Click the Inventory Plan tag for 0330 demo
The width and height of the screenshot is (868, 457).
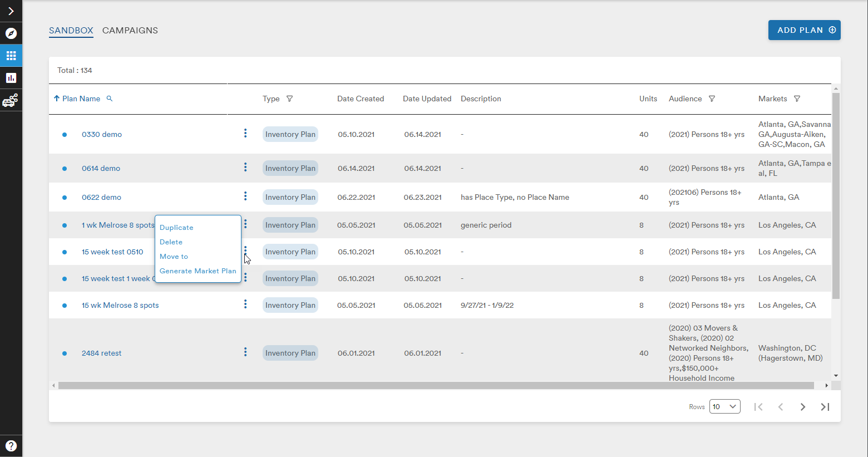coord(290,134)
